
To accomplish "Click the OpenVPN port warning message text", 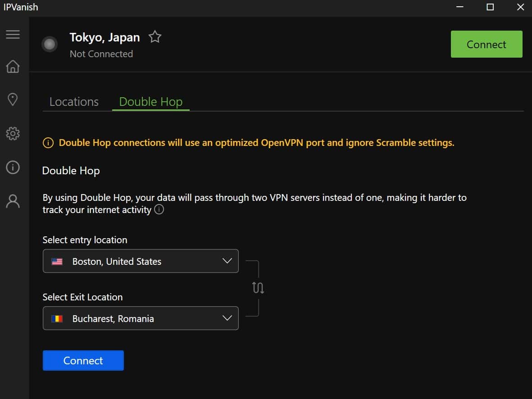I will coord(256,143).
